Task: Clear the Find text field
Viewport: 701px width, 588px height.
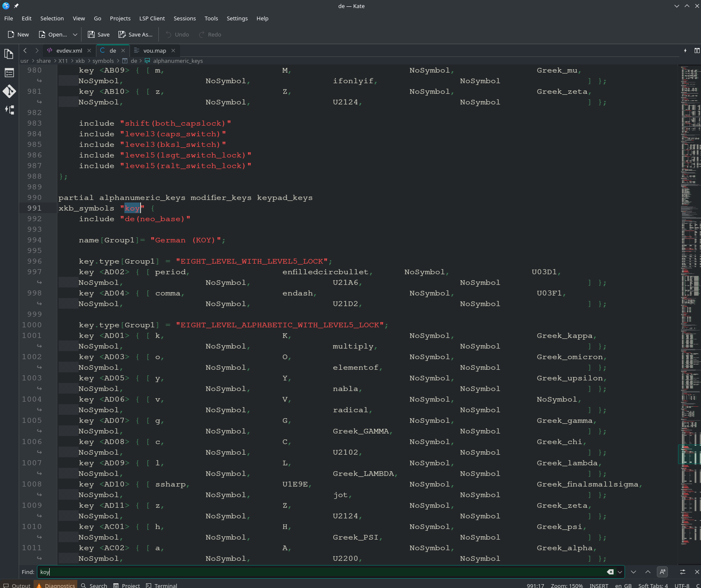Action: 610,572
